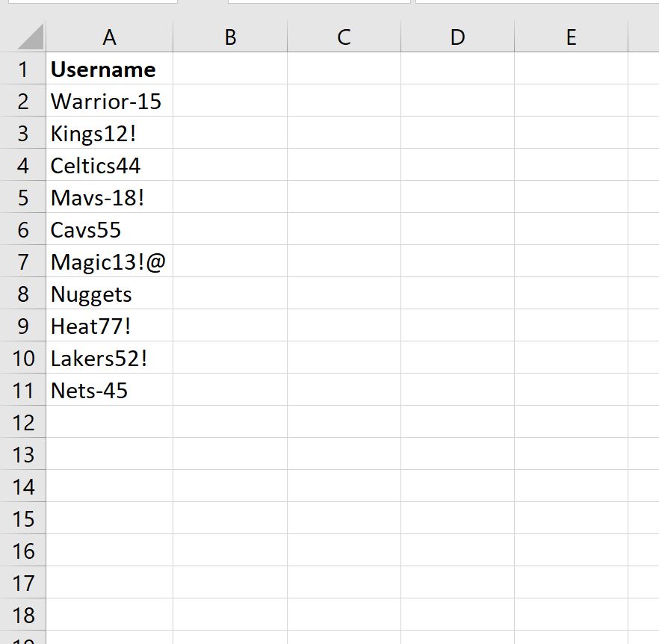Select row 11 using the row header
659x644 pixels.
pyautogui.click(x=23, y=390)
